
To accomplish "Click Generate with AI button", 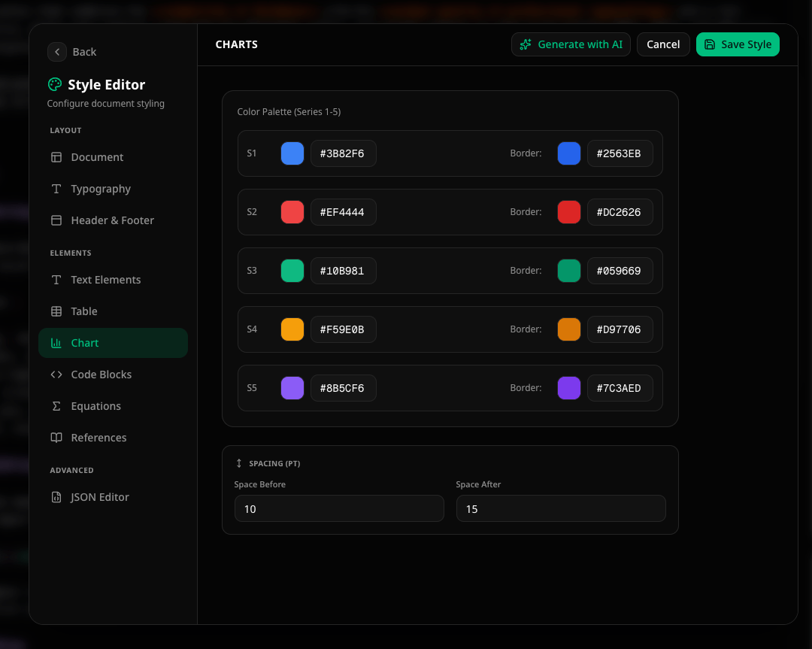I will tap(571, 44).
